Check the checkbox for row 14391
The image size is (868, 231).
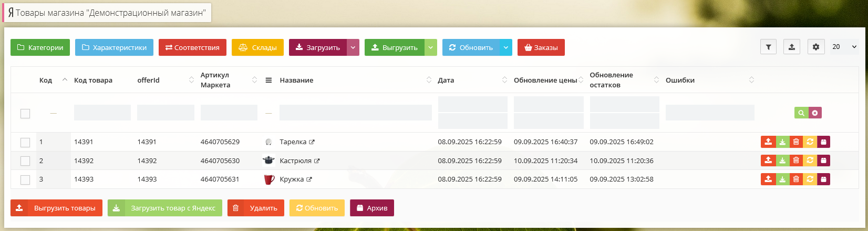(x=25, y=142)
